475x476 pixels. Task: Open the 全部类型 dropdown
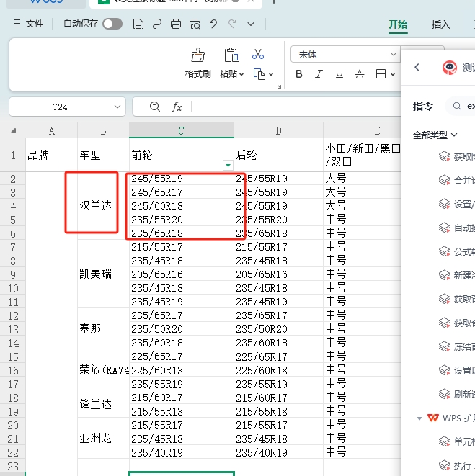[x=435, y=135]
